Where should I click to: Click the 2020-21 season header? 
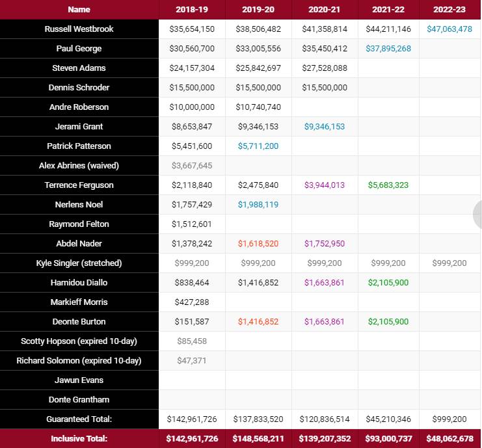click(324, 10)
